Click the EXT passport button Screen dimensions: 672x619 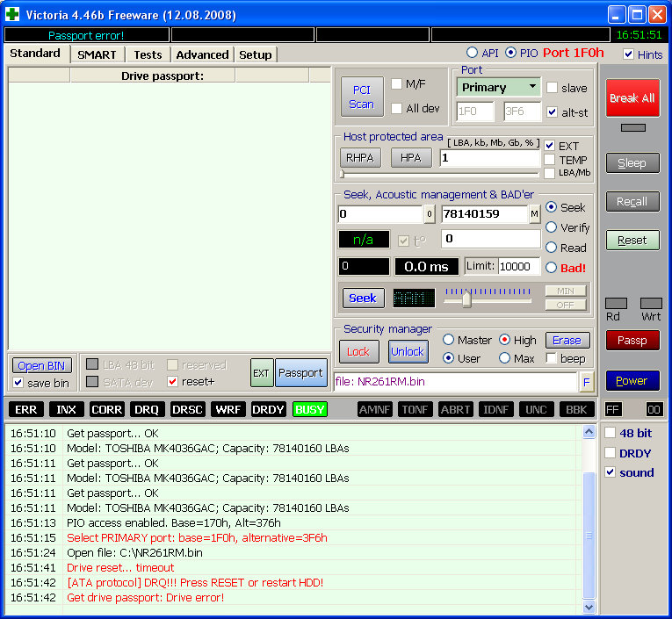coord(262,372)
